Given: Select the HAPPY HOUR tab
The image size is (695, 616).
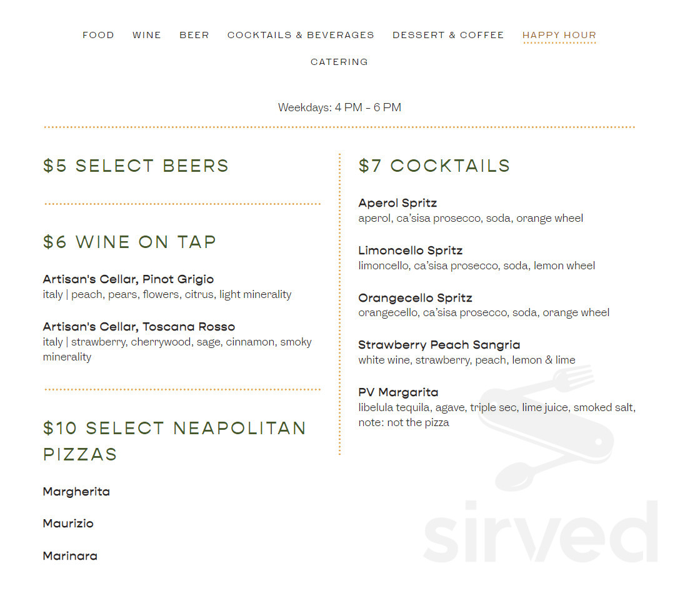Looking at the screenshot, I should (x=559, y=35).
